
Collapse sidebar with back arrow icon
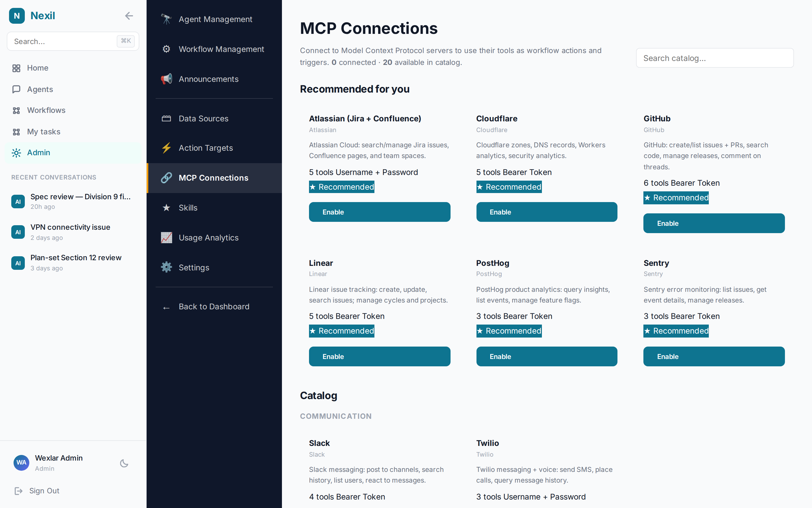pos(129,16)
